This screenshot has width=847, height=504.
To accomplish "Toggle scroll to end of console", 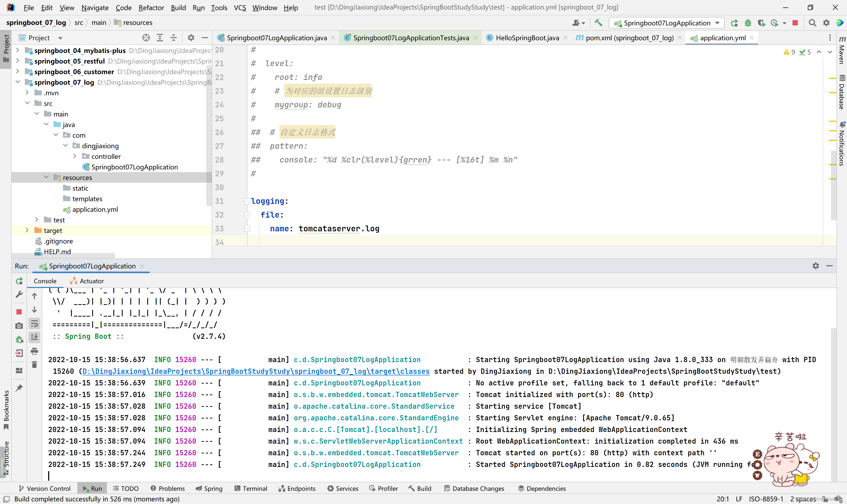I will (34, 337).
